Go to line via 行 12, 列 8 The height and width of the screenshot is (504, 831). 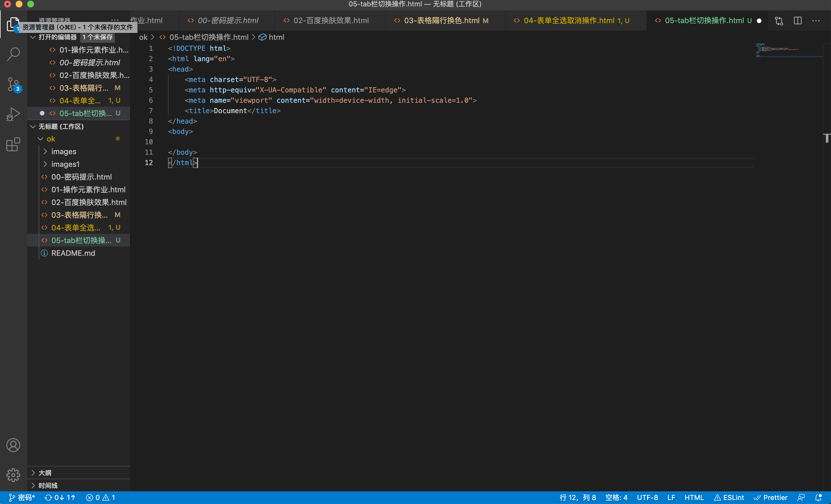[x=578, y=498]
